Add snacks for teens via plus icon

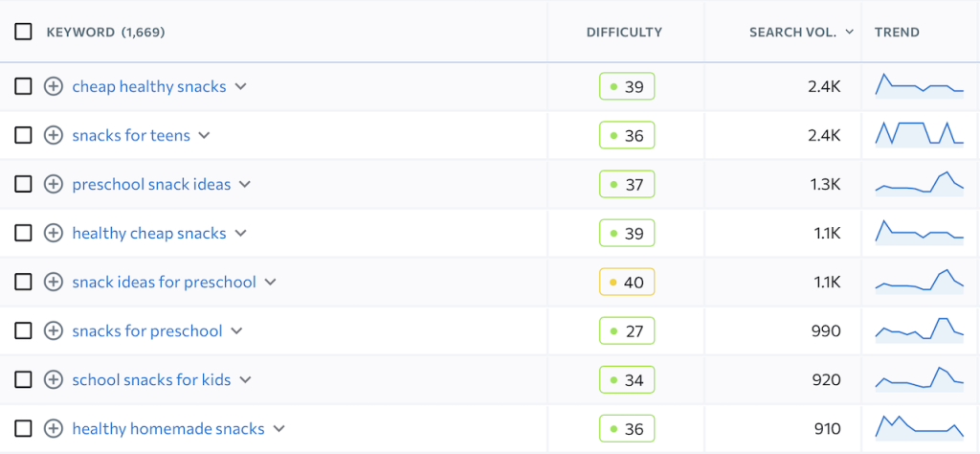click(54, 135)
